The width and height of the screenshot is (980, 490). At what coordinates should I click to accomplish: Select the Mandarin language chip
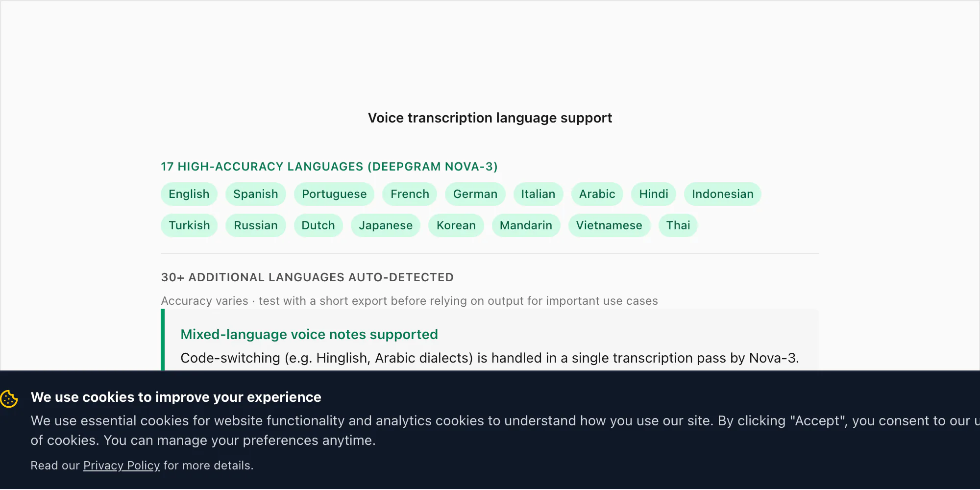[526, 225]
